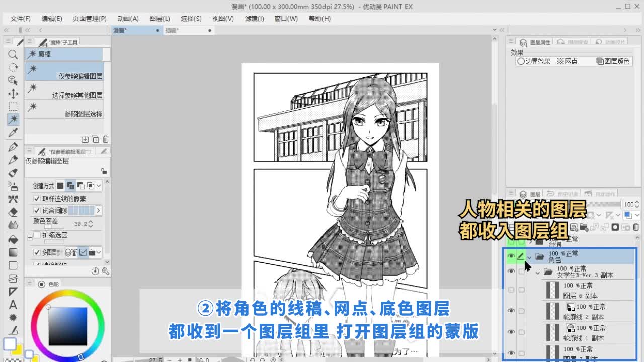Hide the 轮廓线 1 副本 layer

pos(511,332)
